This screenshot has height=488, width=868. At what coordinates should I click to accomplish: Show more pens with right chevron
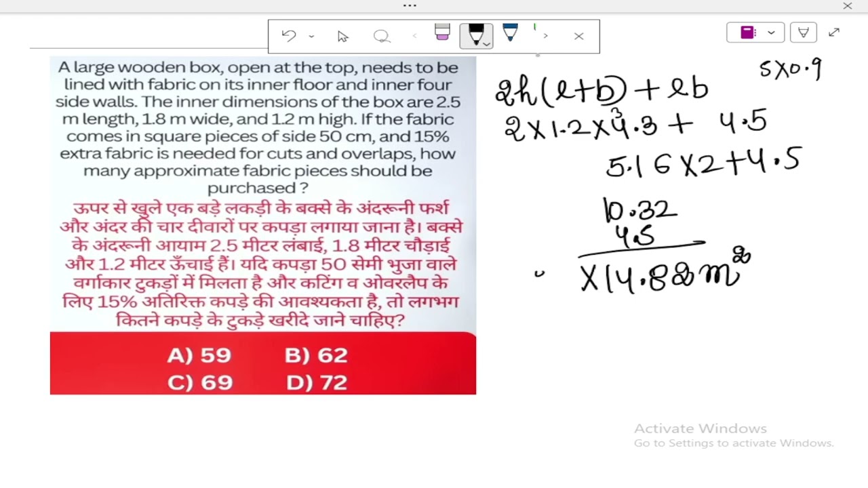[x=545, y=36]
